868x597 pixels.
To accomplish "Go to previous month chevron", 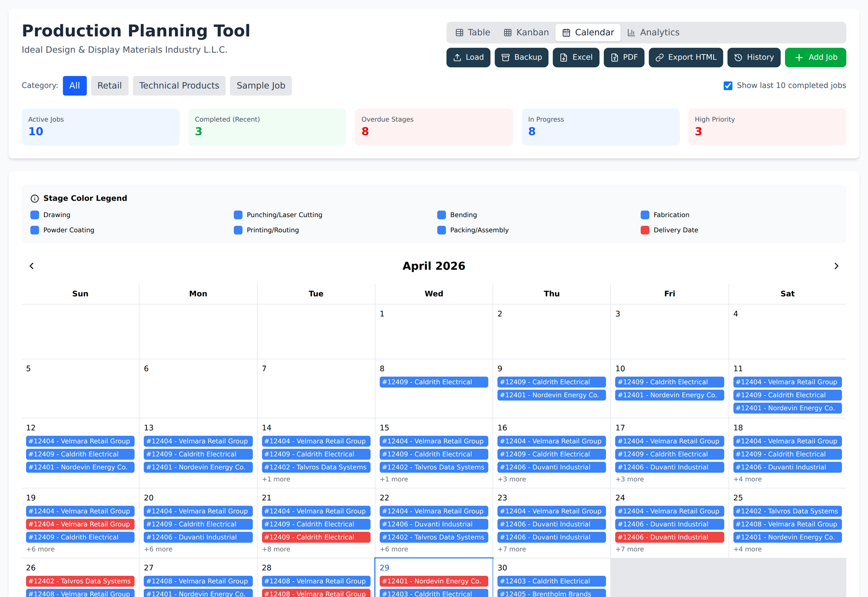I will [x=32, y=266].
